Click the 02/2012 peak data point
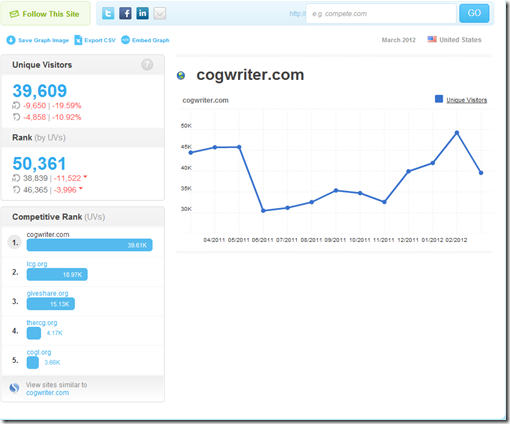This screenshot has height=424, width=510. pyautogui.click(x=457, y=133)
